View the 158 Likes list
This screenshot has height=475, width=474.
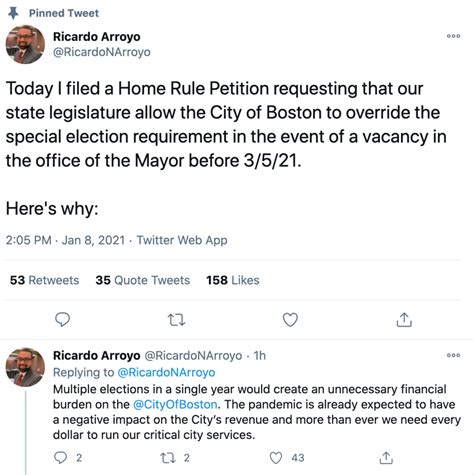(233, 280)
